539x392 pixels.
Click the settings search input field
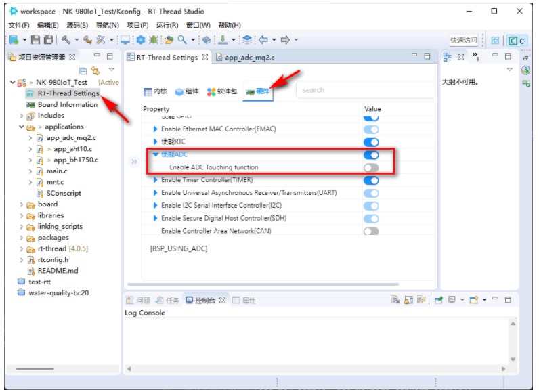pyautogui.click(x=365, y=90)
